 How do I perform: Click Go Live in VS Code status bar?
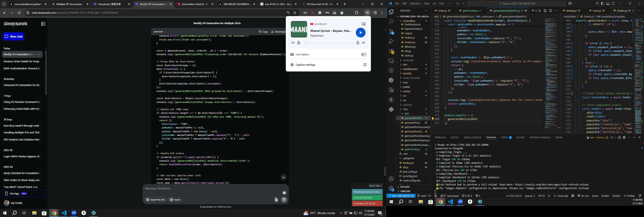(583, 196)
